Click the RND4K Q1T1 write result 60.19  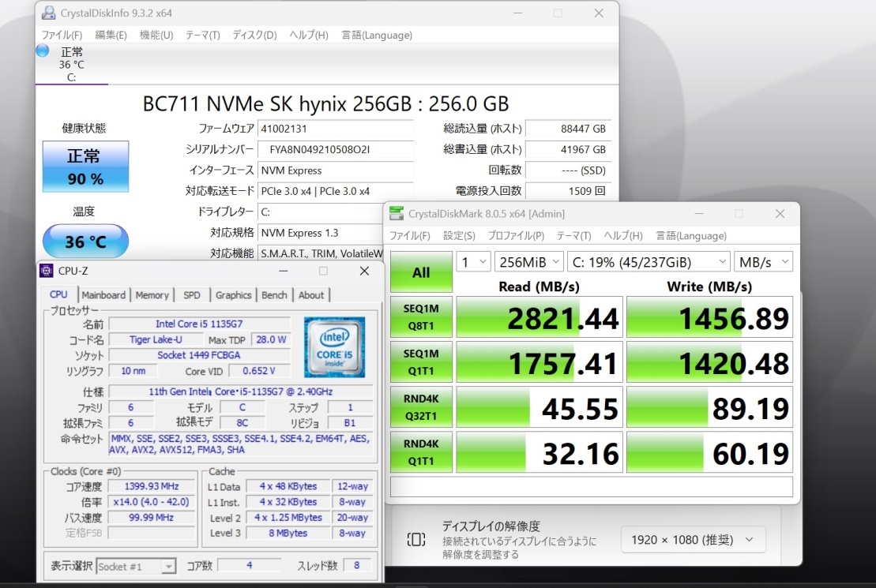click(709, 452)
